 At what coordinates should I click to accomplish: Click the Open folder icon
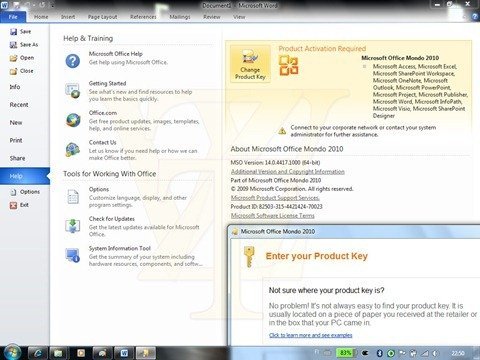point(13,58)
